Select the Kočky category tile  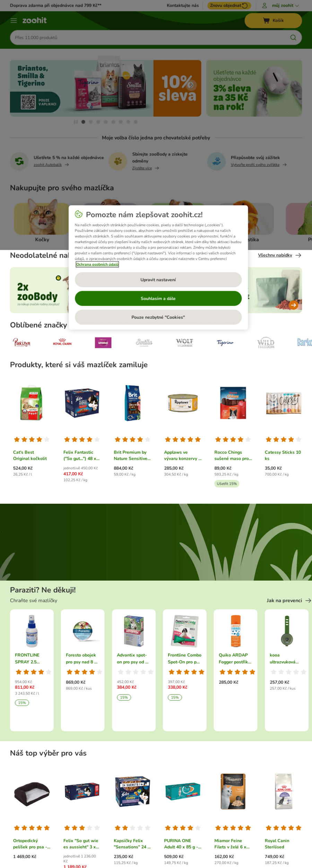coord(42,221)
